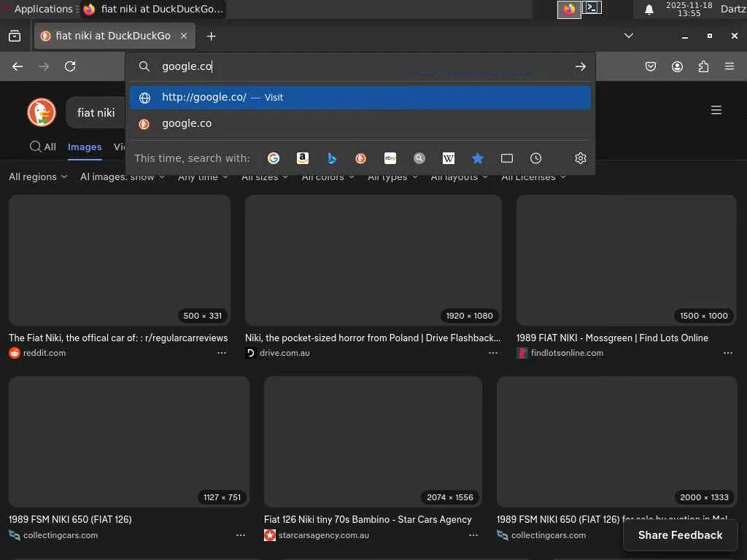This screenshot has height=560, width=747.
Task: Open the 500 × 331 reddit image thumbnail
Action: click(120, 260)
